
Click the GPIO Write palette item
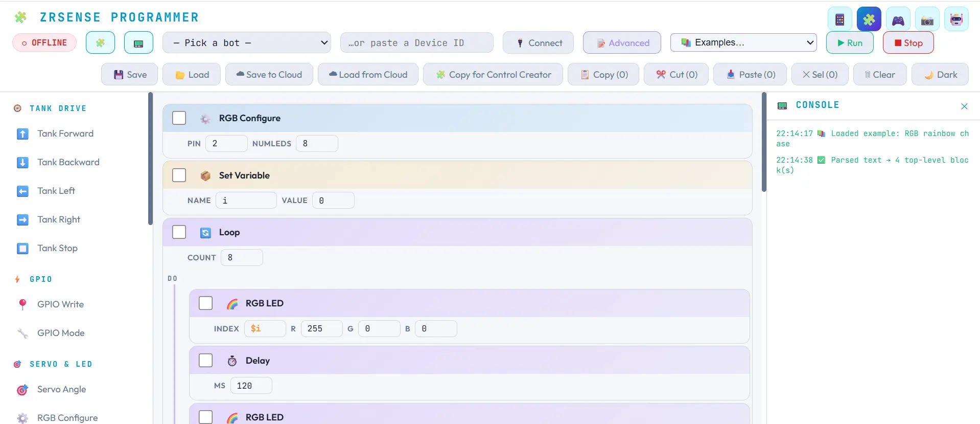click(x=60, y=304)
